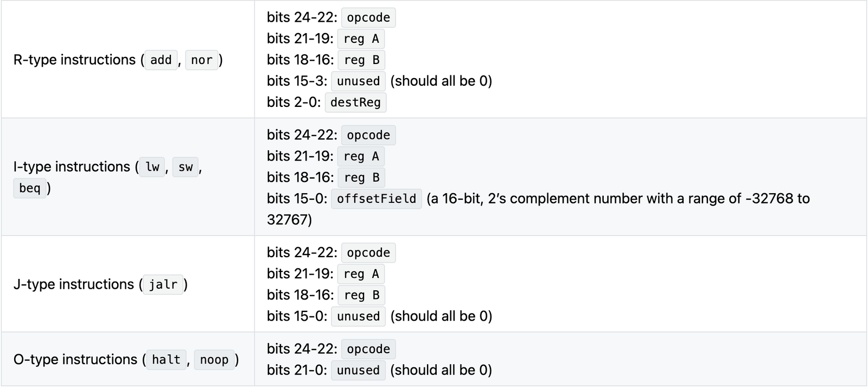Click the sw instruction tag
Viewport: 868px width, 388px height.
[186, 167]
